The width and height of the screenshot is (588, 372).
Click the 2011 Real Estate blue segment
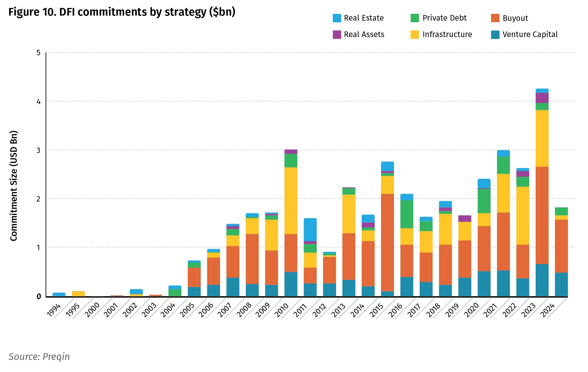[310, 229]
